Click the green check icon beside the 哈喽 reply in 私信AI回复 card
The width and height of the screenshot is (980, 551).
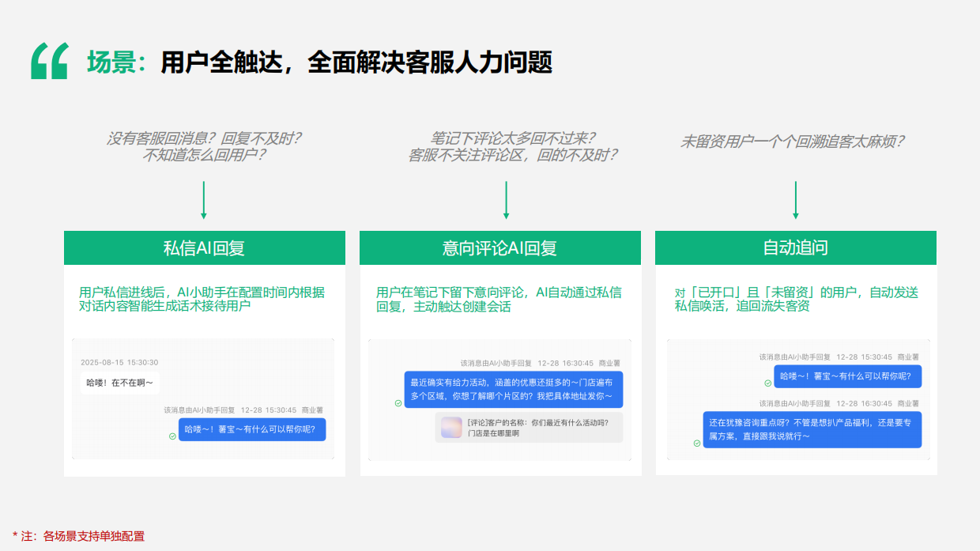coord(172,436)
